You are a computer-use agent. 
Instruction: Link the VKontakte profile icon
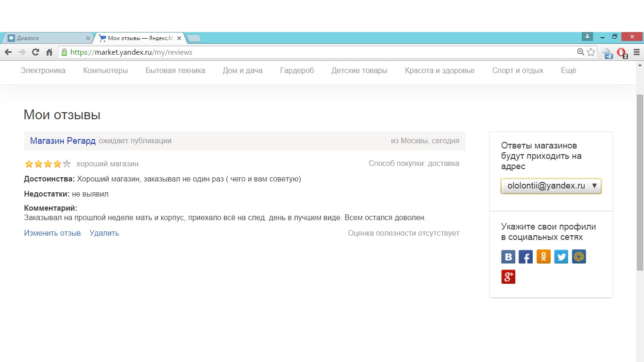pyautogui.click(x=508, y=257)
